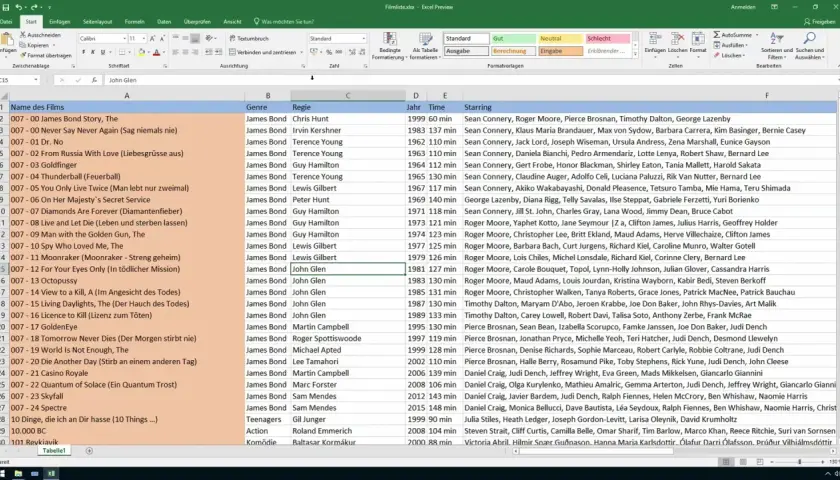Apply fill color with the paint bucket icon
This screenshot has height=480, width=840.
tap(141, 52)
